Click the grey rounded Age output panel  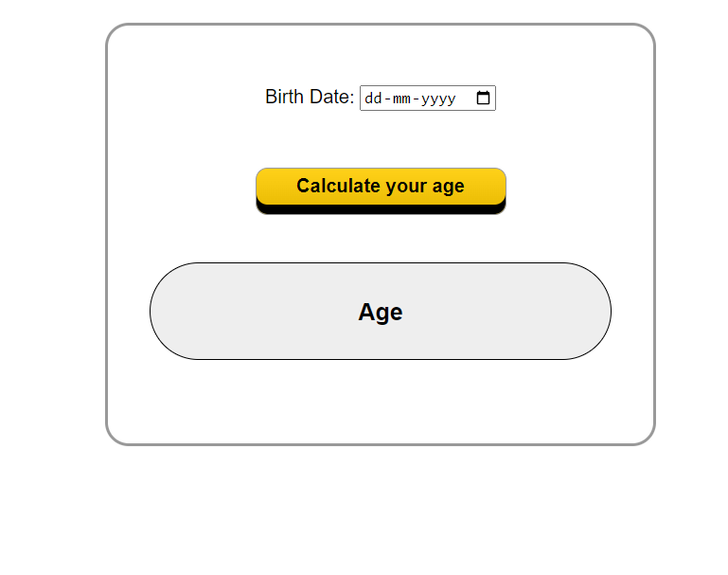237,312
